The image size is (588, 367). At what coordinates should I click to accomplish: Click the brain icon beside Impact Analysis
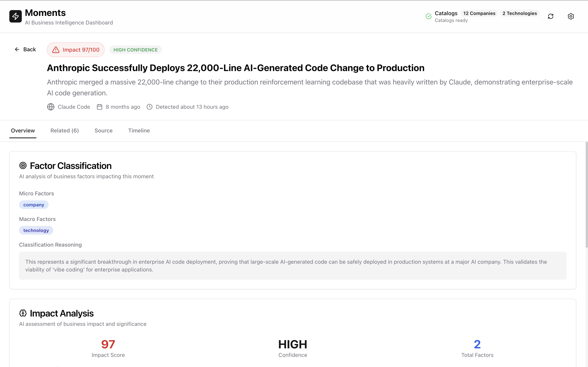pos(23,313)
